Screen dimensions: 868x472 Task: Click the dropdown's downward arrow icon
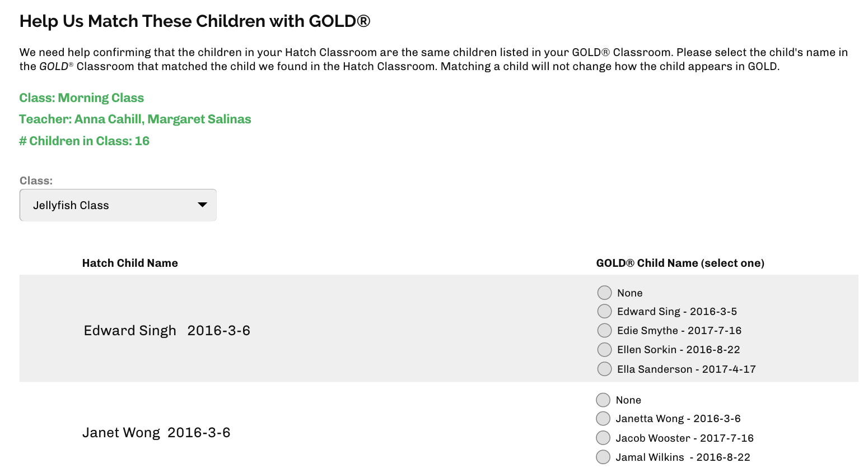(202, 205)
